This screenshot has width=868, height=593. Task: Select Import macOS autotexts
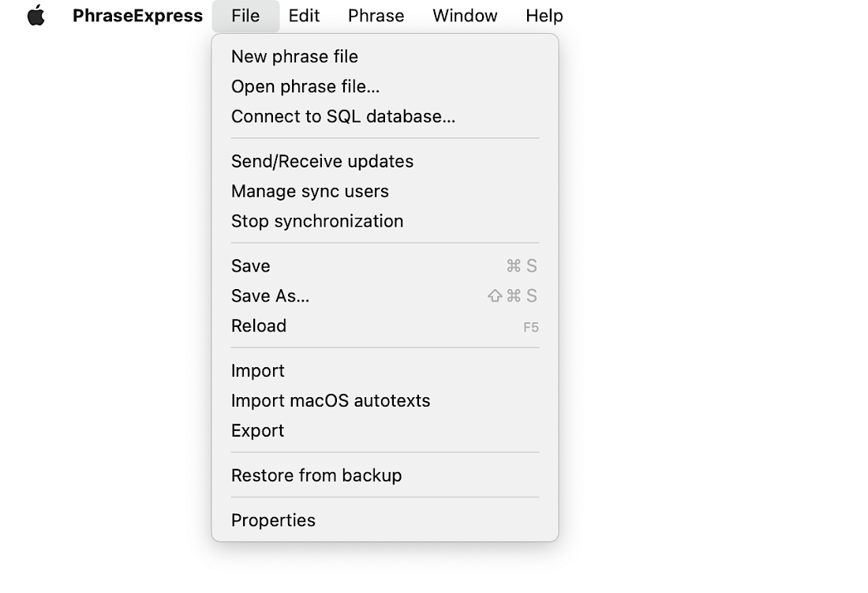tap(385, 400)
